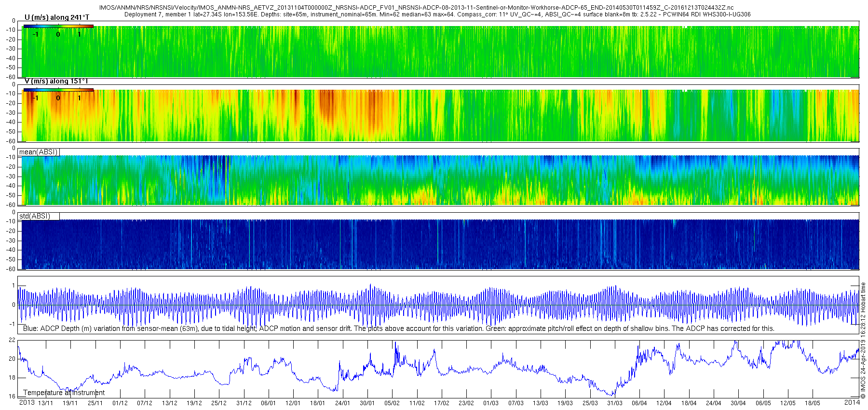This screenshot has height=410, width=868.
Task: Click the '13/11' date tick label
Action: coord(45,403)
